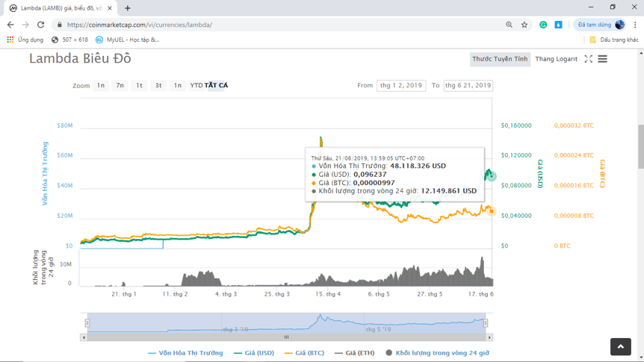Open the zoom magnifier in address bar

[509, 25]
